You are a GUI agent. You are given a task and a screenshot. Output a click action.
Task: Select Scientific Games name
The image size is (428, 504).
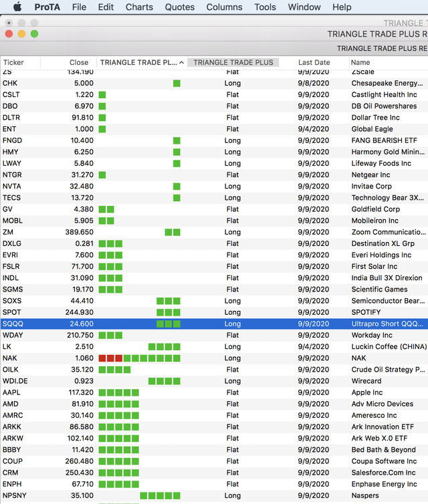379,289
